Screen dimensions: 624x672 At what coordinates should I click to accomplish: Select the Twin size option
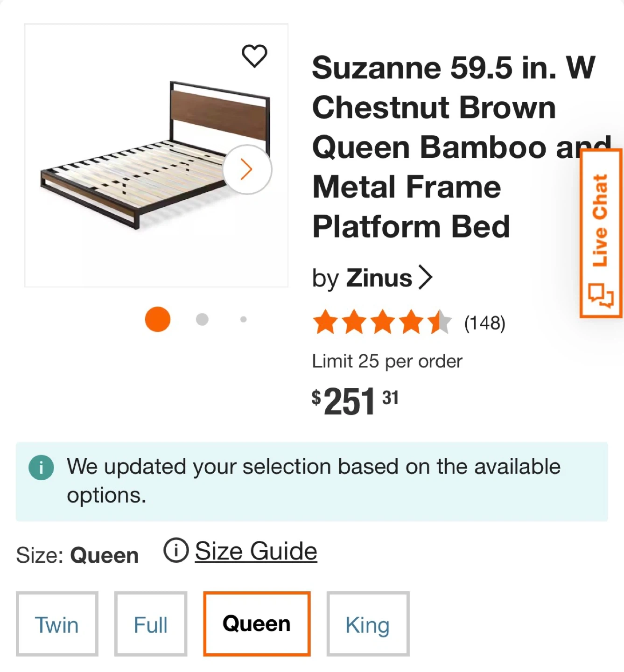(57, 624)
